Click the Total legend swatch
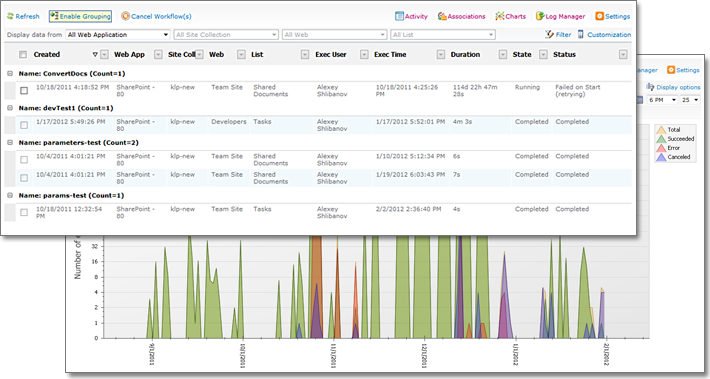710x379 pixels. pos(661,130)
